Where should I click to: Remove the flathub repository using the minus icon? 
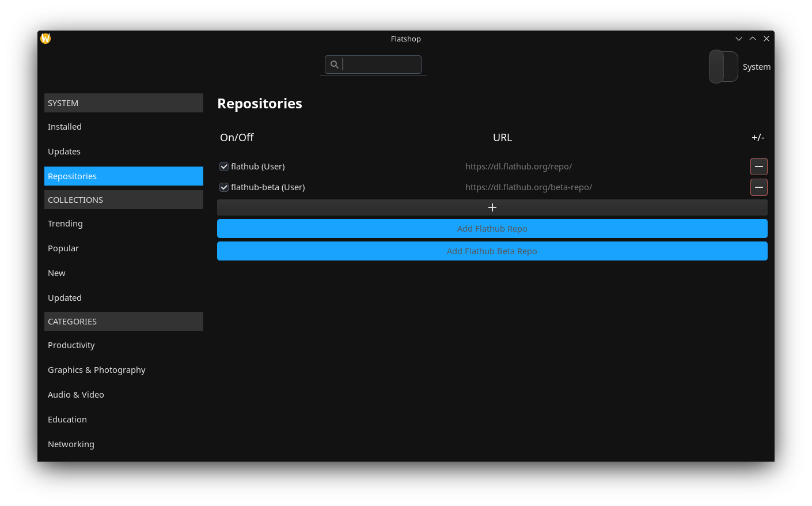coord(758,167)
